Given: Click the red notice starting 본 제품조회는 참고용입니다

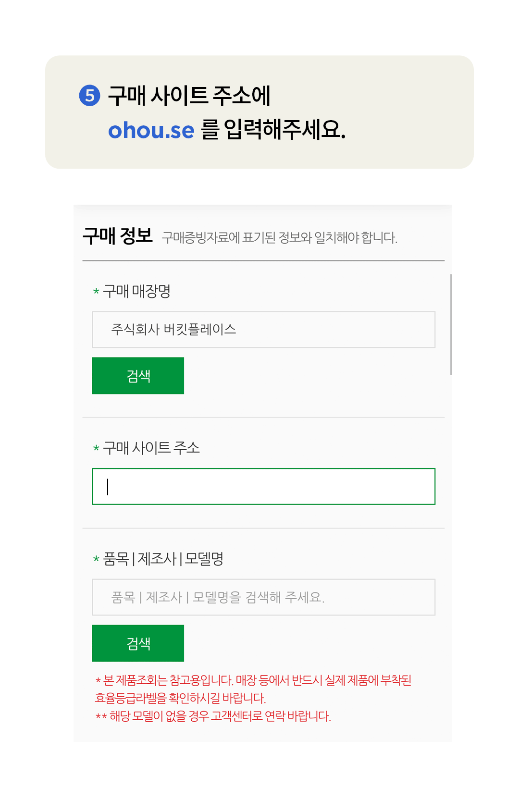Looking at the screenshot, I should (253, 689).
